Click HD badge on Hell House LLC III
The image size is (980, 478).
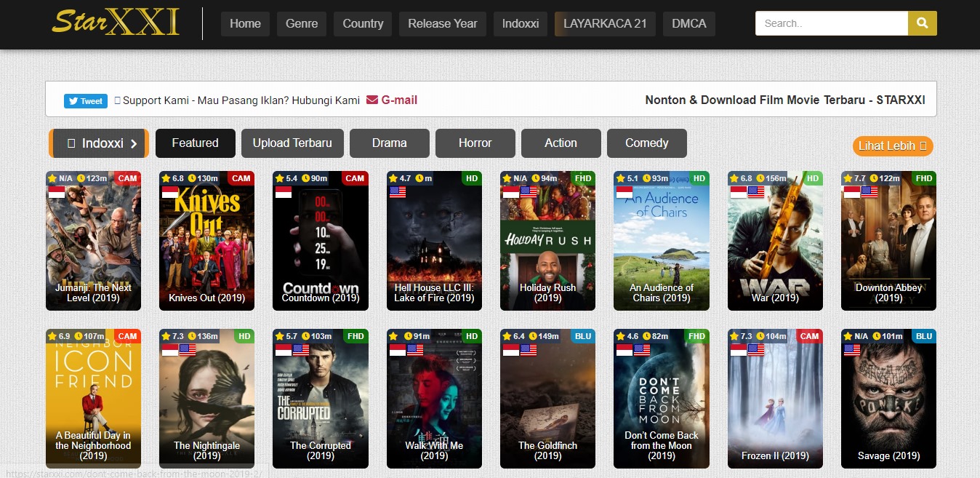tap(471, 178)
